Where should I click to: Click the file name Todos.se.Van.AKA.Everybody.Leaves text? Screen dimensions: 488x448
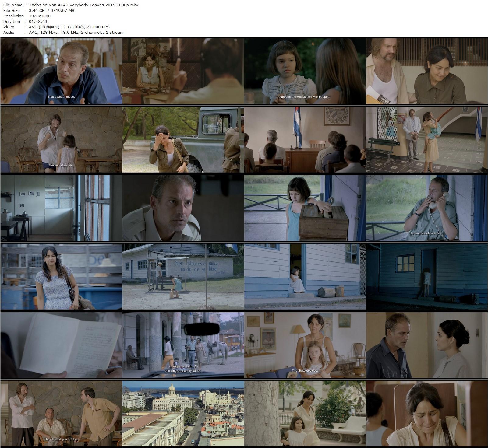coord(83,5)
